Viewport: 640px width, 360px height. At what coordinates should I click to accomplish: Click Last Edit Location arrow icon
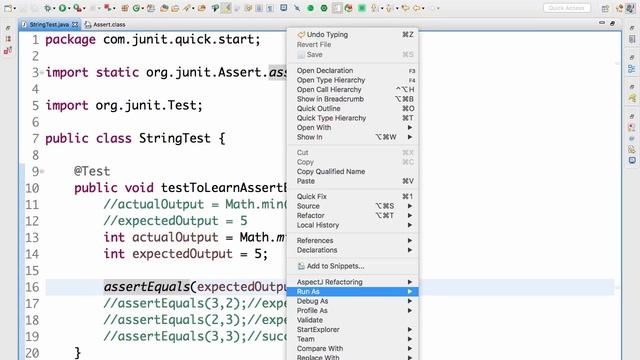405,8
